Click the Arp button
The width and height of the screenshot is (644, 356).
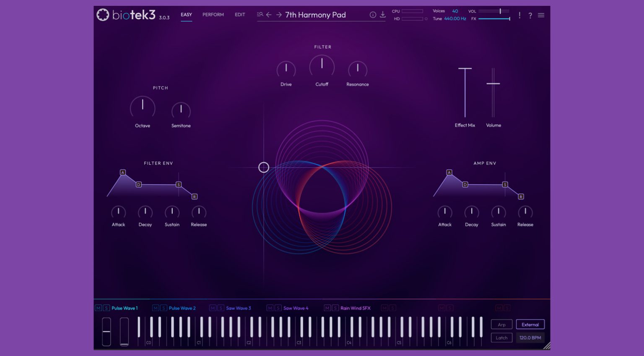501,324
